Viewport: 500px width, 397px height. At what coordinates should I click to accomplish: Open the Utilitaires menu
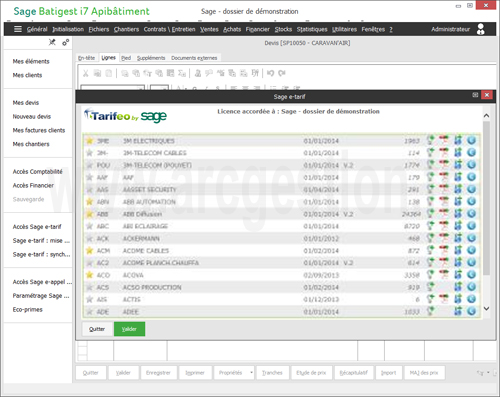(x=344, y=29)
